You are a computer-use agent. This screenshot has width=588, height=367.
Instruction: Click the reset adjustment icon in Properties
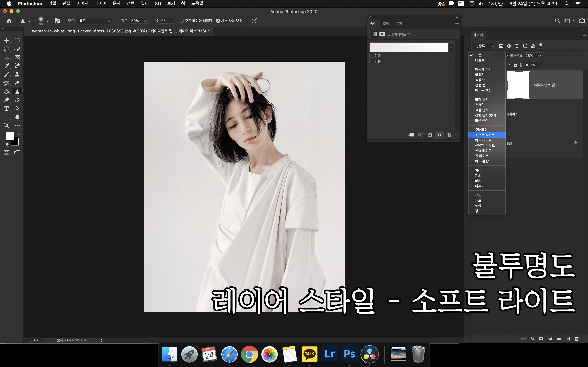pyautogui.click(x=430, y=135)
